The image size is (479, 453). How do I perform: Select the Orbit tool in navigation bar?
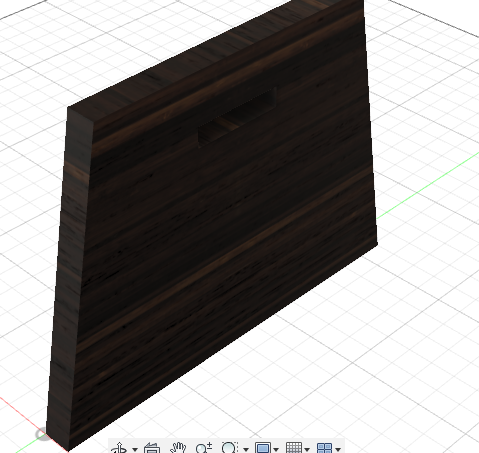tap(120, 448)
